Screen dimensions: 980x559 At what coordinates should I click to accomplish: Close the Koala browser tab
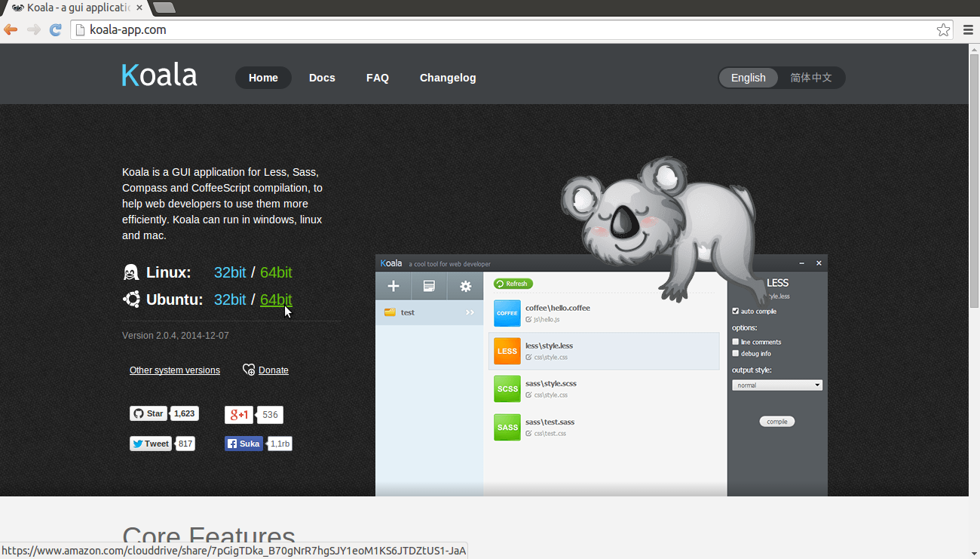(139, 8)
